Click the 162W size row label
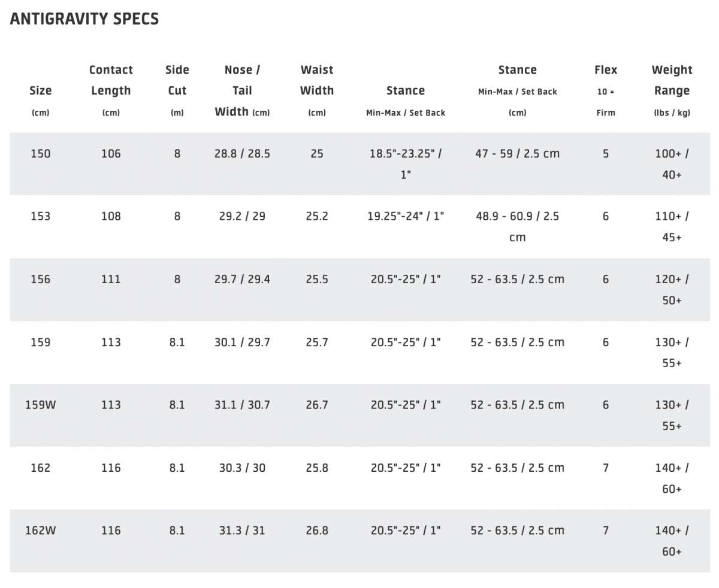This screenshot has width=719, height=588. pyautogui.click(x=41, y=531)
